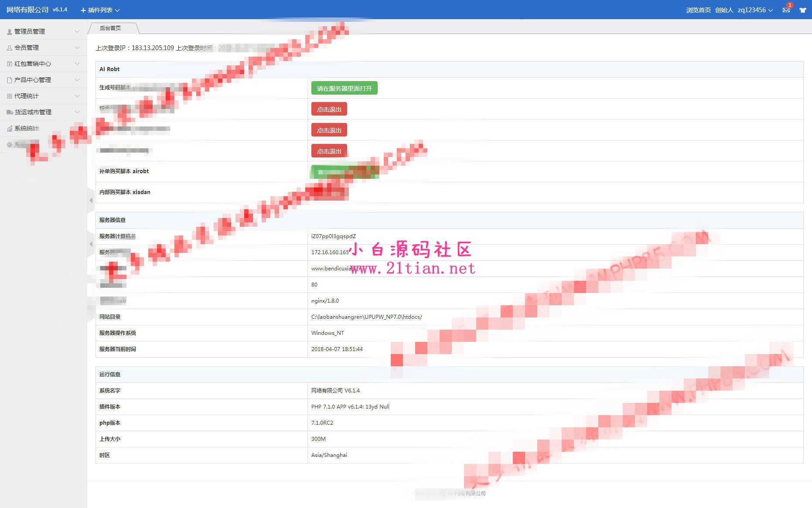The height and width of the screenshot is (508, 812).
Task: Open the mail notification envelope icon
Action: [786, 10]
